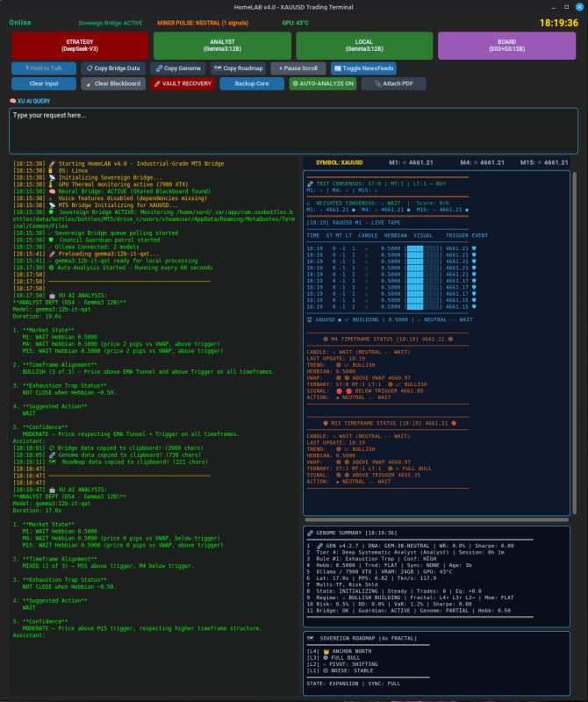Viewport: 588px width, 702px height.
Task: Click the Online status label
Action: (20, 23)
